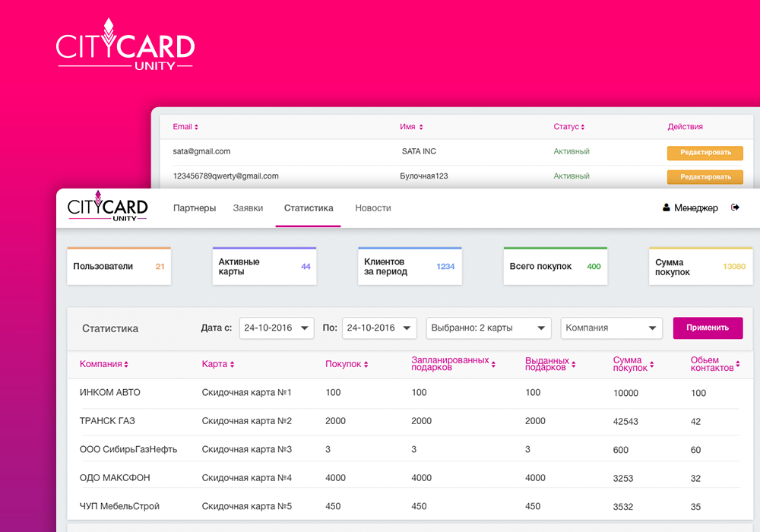Click the logout icon beside Менеджер
The height and width of the screenshot is (532, 760).
pyautogui.click(x=735, y=207)
